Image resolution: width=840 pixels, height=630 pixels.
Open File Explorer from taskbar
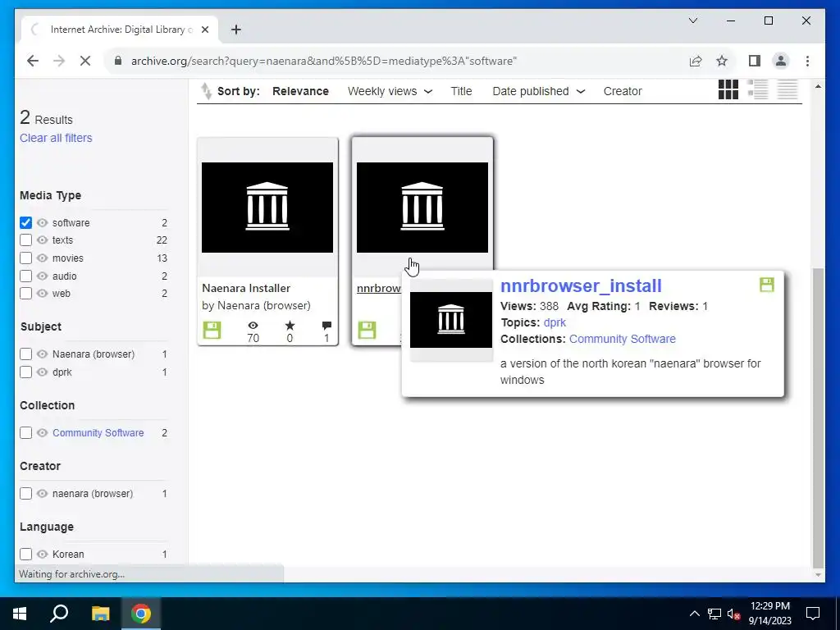[x=100, y=614]
